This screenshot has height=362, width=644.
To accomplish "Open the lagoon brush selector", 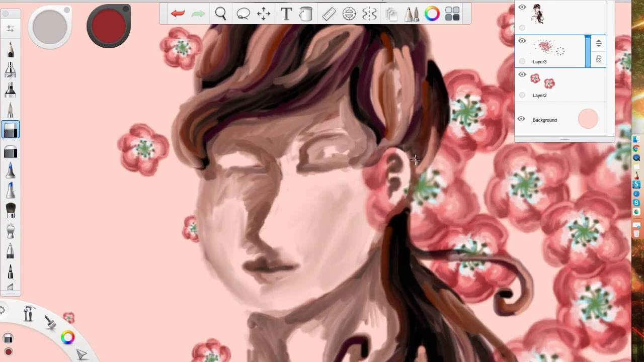I will point(50,322).
